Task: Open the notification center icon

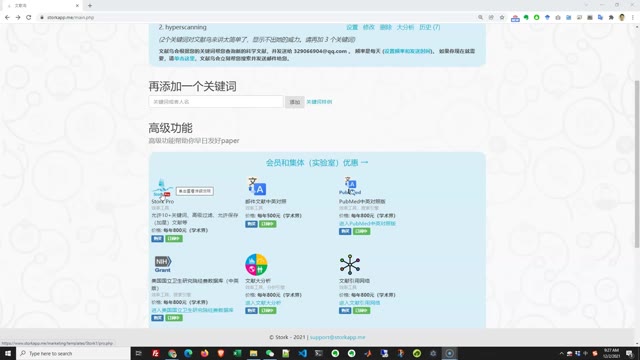Action: 630,353
